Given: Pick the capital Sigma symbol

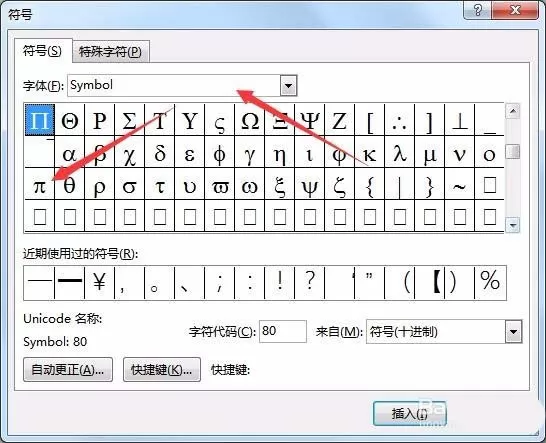Looking at the screenshot, I should (130, 119).
